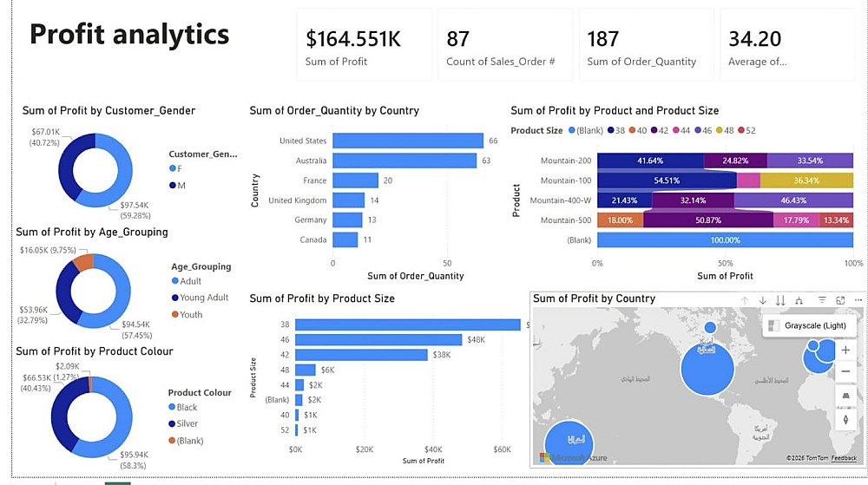
Task: Open more options ellipsis on map visual
Action: (x=858, y=299)
